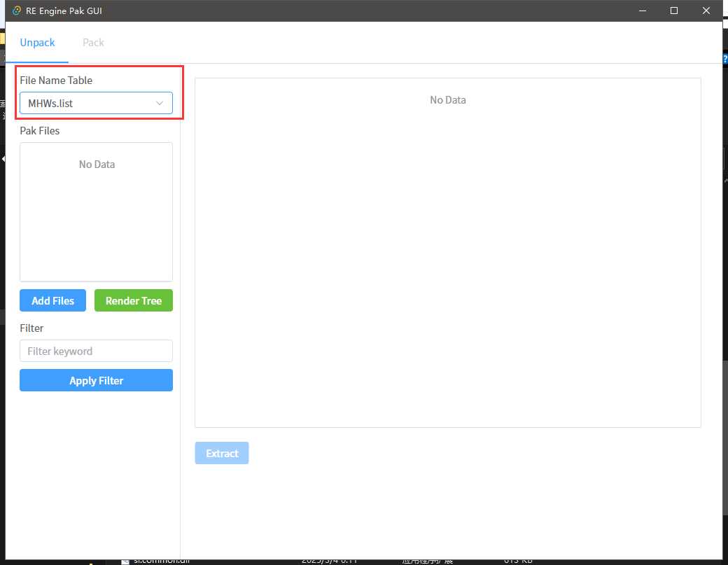The height and width of the screenshot is (565, 728).
Task: Focus the Filter keyword input field
Action: coord(96,351)
